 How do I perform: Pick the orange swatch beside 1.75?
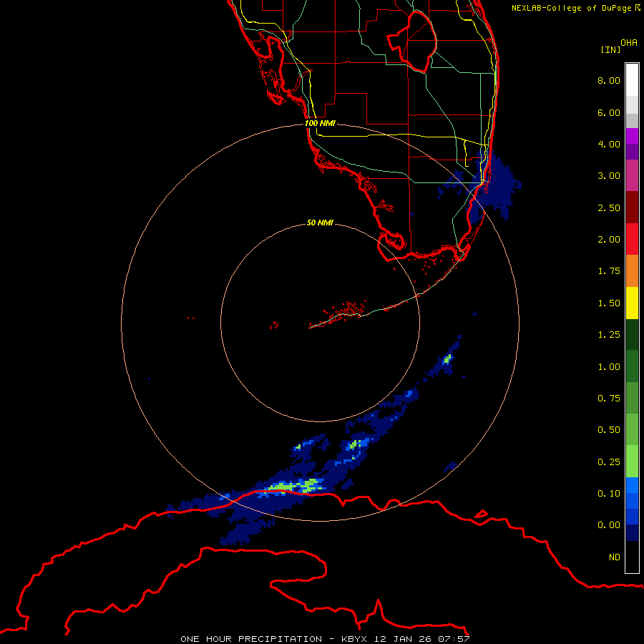(x=632, y=271)
